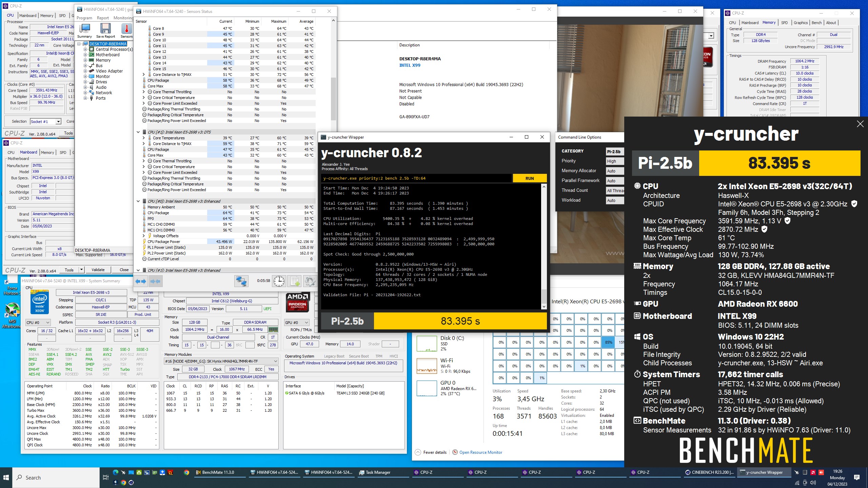Open the CPU #0 selector dropdown
This screenshot has width=868, height=488.
tap(38, 323)
